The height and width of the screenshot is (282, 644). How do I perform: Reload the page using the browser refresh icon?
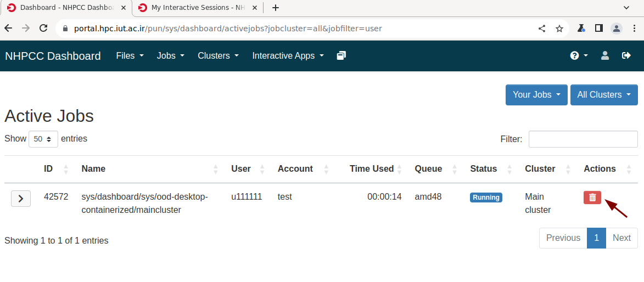43,29
